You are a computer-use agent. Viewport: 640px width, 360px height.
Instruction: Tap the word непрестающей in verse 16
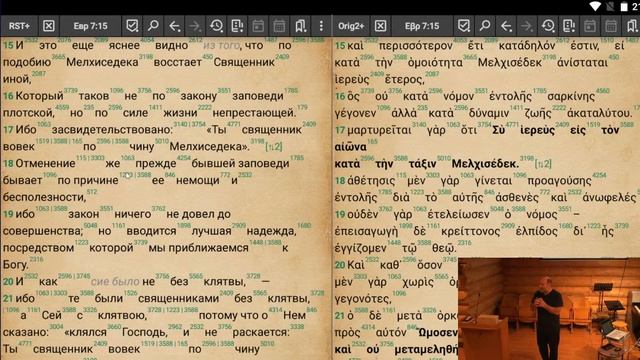[254, 113]
